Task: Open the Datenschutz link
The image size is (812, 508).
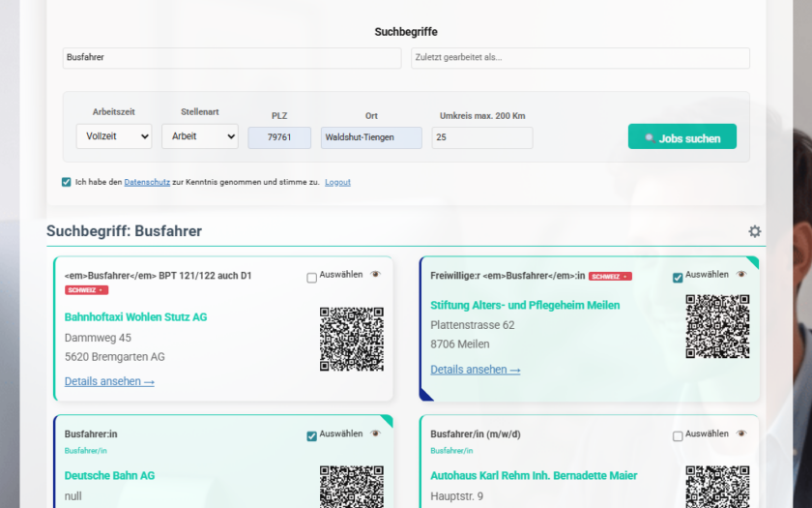Action: tap(147, 182)
